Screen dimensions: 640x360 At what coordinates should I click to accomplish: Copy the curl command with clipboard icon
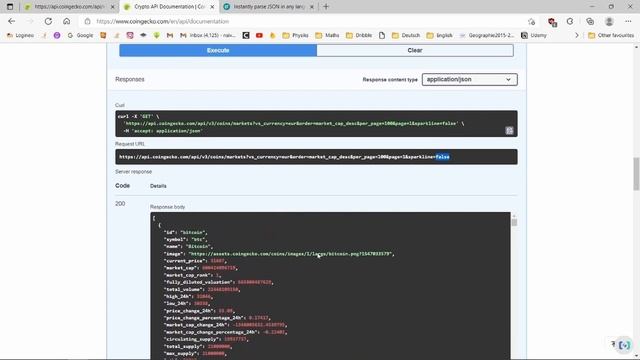pos(509,131)
